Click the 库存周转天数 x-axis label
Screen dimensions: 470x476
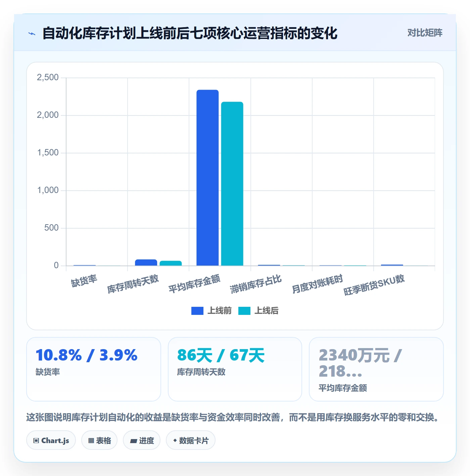(133, 284)
